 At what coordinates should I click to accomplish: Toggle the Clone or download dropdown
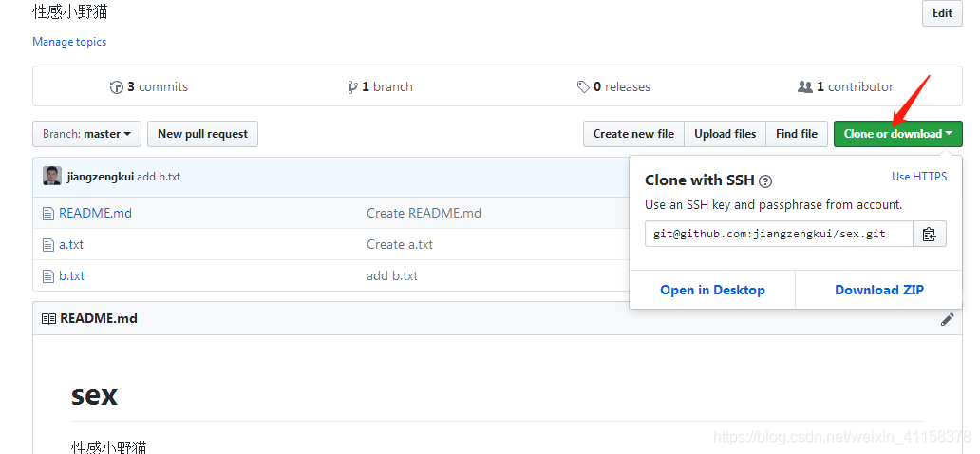898,134
